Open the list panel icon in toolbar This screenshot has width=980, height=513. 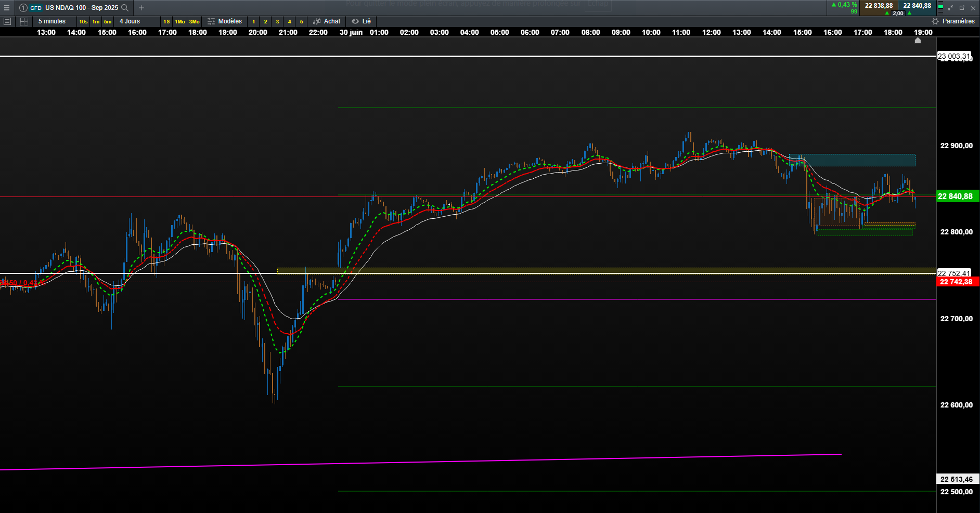pos(7,21)
